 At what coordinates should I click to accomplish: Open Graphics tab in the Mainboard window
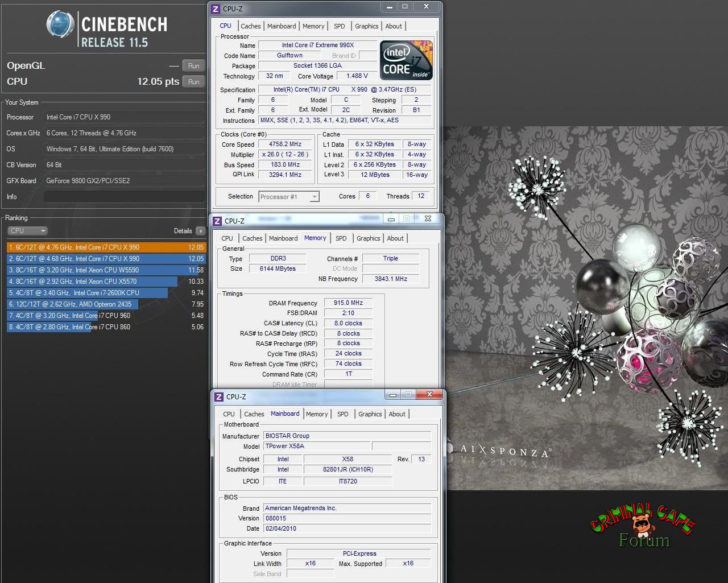pos(370,414)
